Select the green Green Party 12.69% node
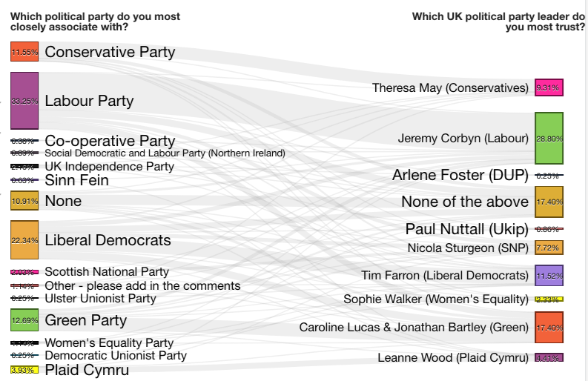588x381 pixels. 24,320
